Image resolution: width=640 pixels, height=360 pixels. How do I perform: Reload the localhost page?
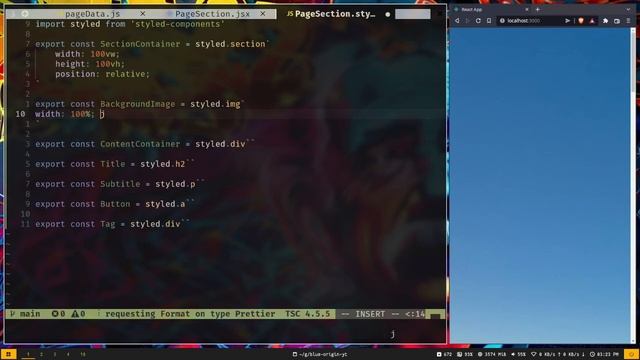[478, 21]
